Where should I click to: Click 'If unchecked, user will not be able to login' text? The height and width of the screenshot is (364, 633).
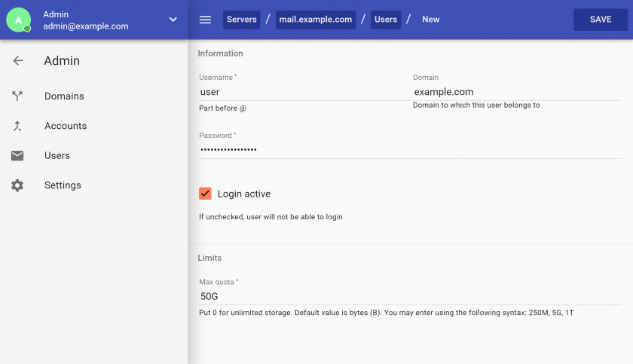(x=271, y=217)
